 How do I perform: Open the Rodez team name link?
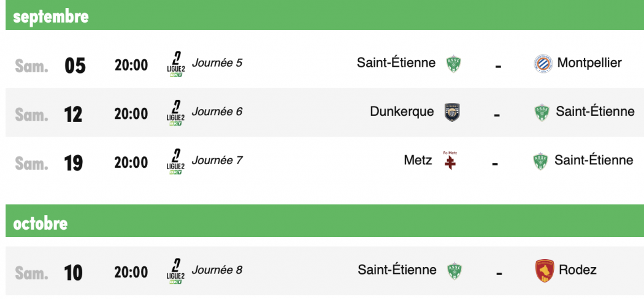tap(578, 270)
